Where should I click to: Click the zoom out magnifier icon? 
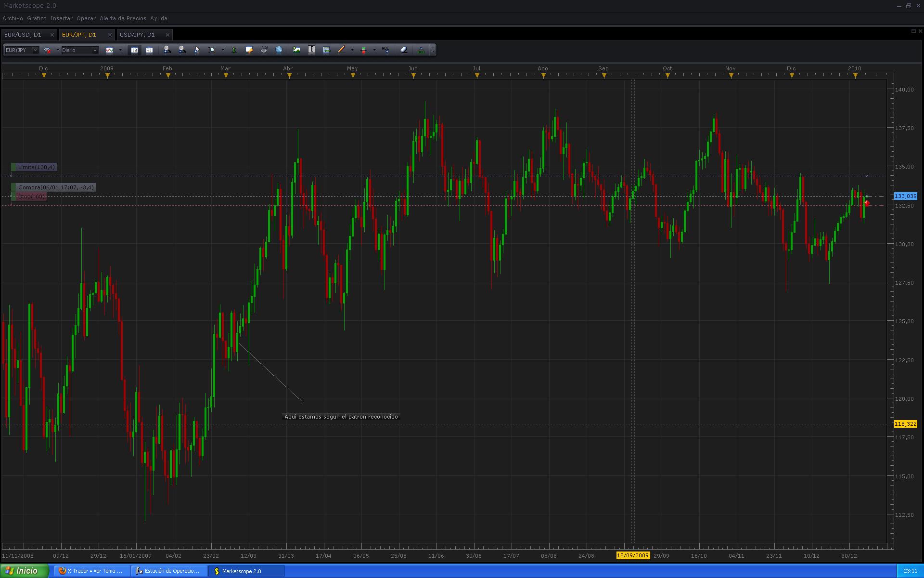182,50
